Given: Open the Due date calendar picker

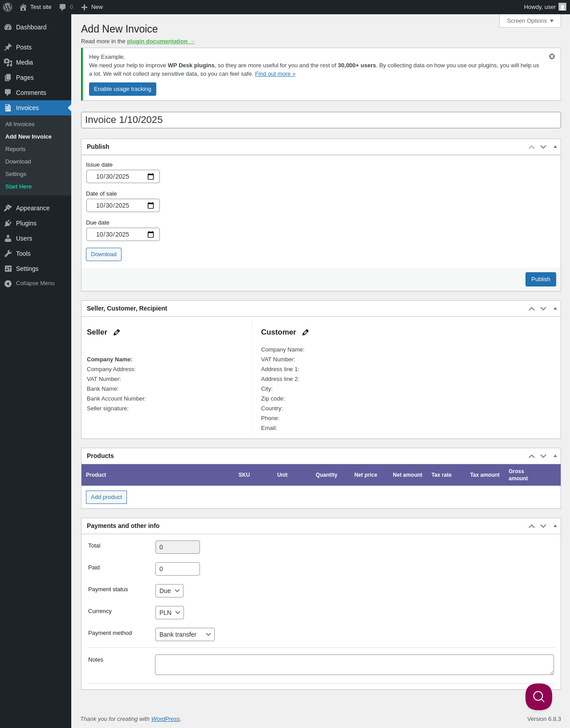Looking at the screenshot, I should click(x=151, y=234).
